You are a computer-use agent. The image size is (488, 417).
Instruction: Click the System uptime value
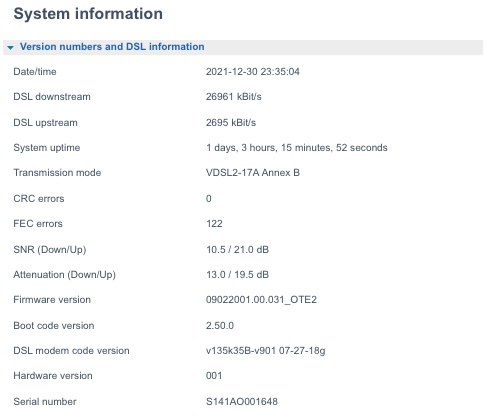(297, 148)
